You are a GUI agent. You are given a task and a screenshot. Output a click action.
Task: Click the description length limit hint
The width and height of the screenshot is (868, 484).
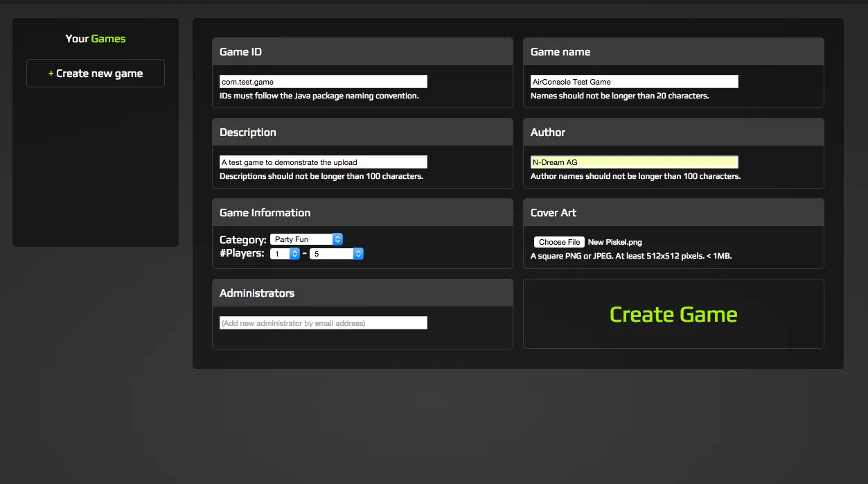coord(321,176)
